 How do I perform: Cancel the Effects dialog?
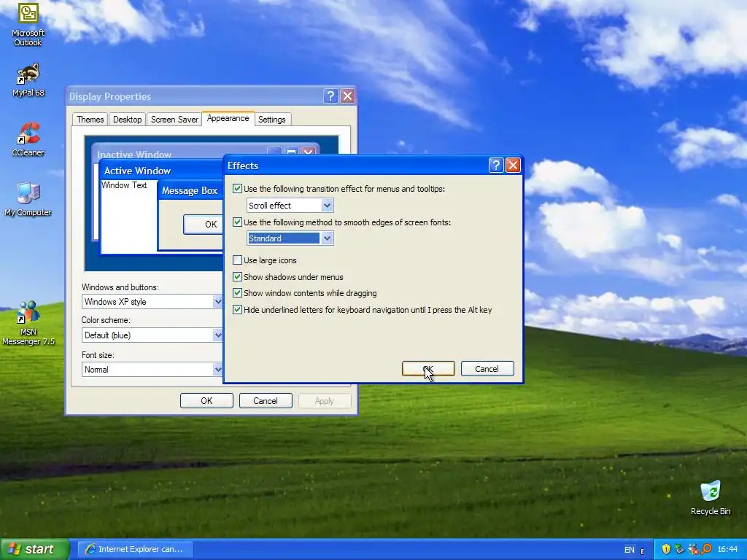coord(487,368)
